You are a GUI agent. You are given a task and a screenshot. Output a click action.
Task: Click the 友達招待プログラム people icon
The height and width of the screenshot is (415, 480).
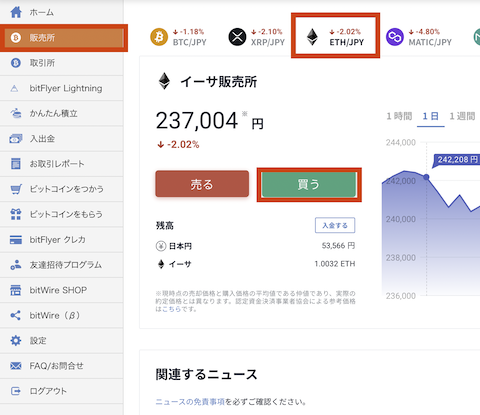click(x=16, y=265)
